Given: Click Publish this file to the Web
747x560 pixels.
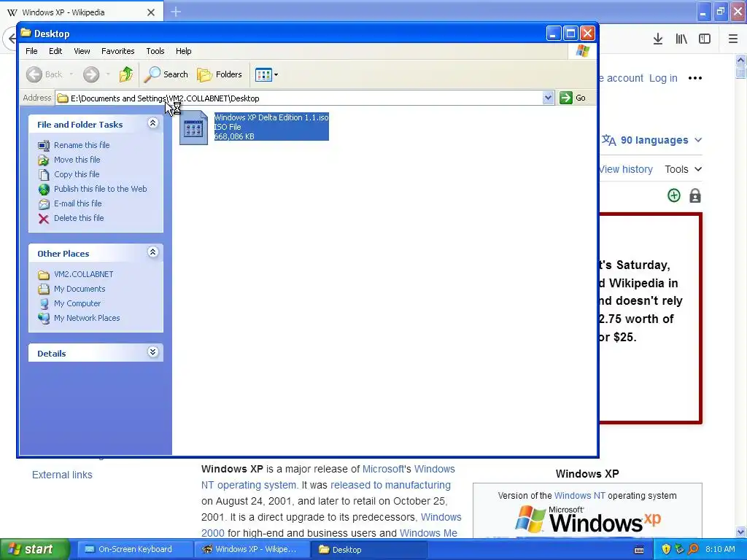Looking at the screenshot, I should click(101, 189).
